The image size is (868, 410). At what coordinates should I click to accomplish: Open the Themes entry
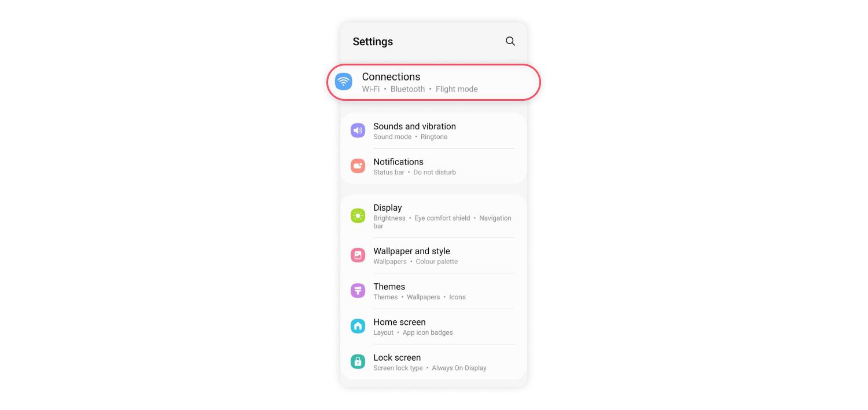coord(433,291)
